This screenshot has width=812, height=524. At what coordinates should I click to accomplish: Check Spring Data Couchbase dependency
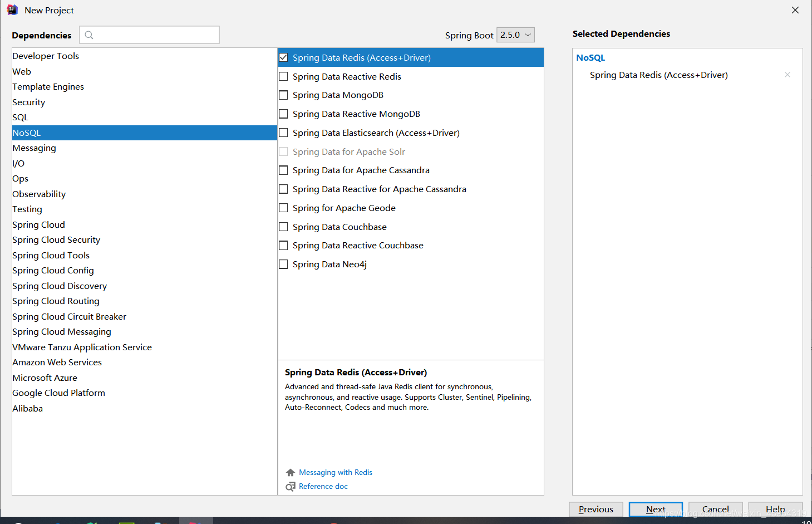[x=283, y=227]
